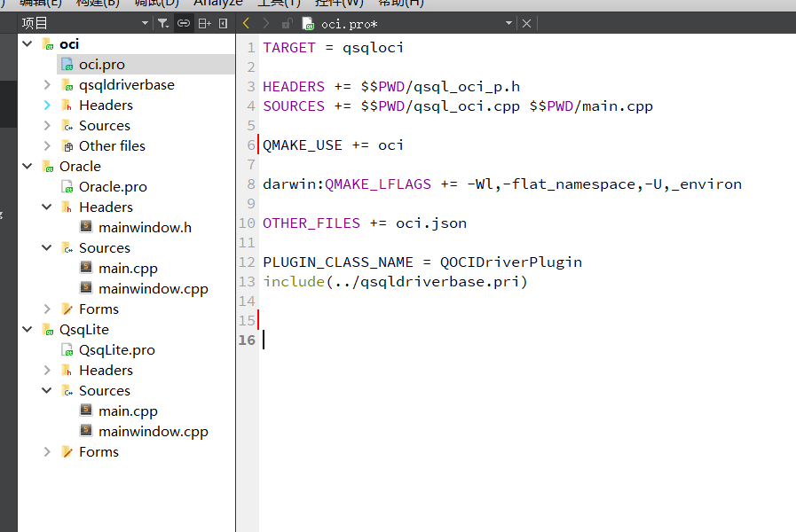
Task: Expand the qsqldriverbase node
Action: (47, 85)
